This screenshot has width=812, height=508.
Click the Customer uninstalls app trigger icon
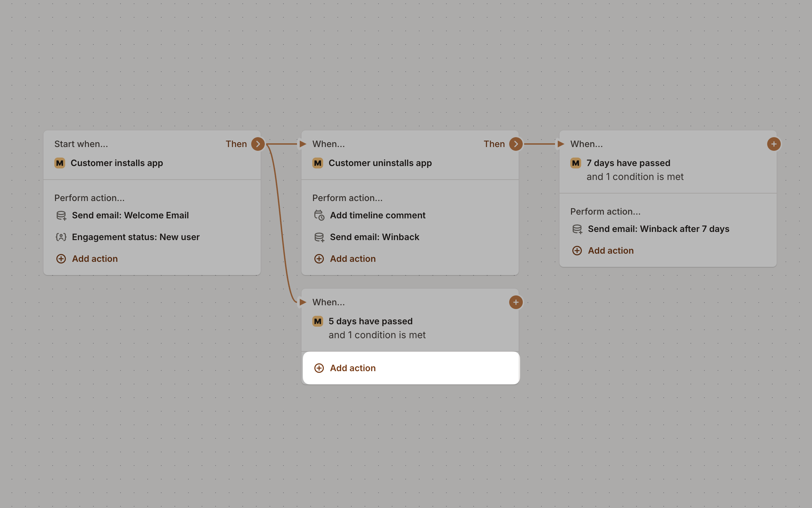tap(318, 163)
